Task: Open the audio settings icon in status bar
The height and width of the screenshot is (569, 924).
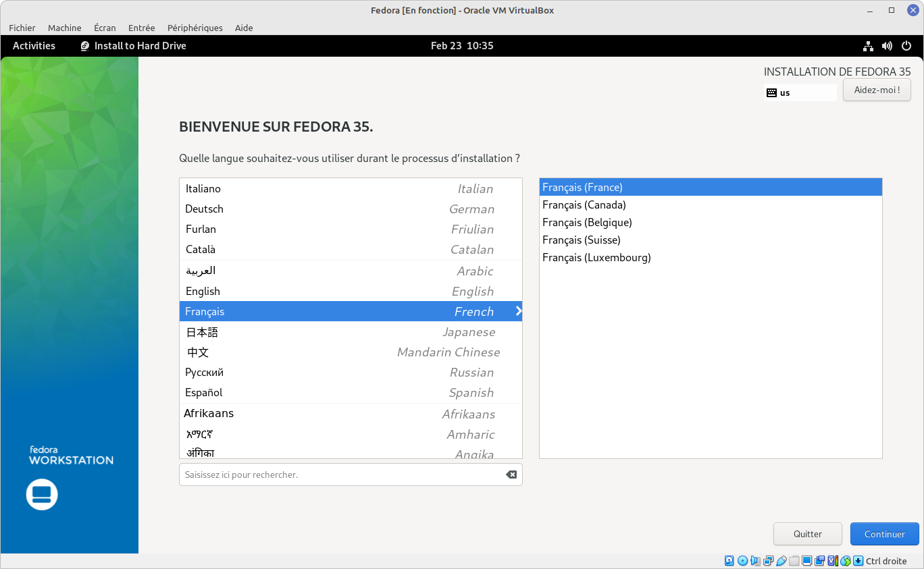Action: (755, 561)
